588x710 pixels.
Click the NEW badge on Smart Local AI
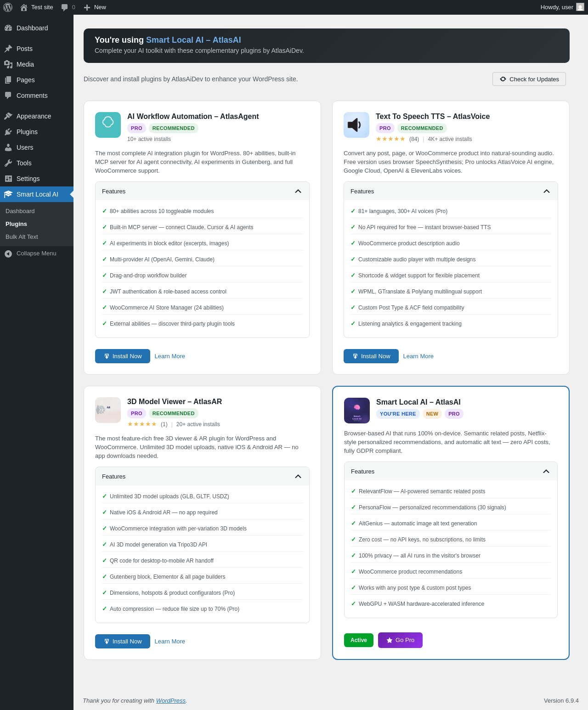coord(432,414)
